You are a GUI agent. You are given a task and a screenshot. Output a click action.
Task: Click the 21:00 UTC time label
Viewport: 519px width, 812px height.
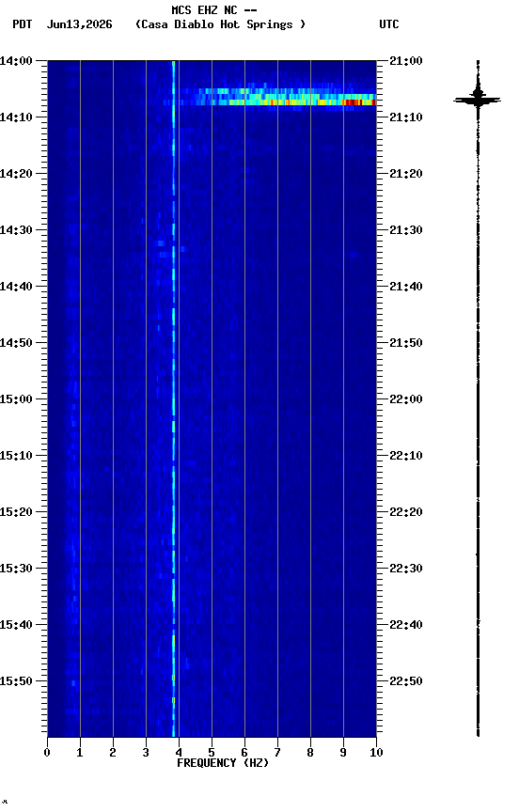tap(406, 61)
